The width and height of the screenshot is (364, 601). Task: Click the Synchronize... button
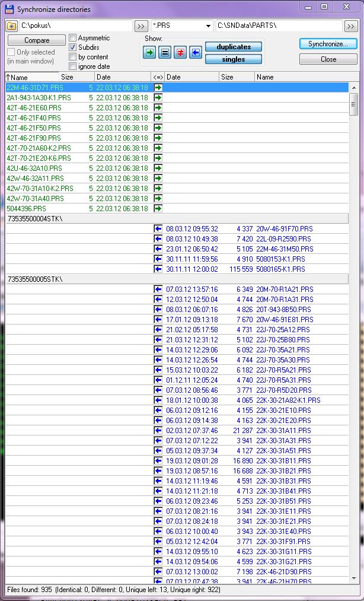tap(328, 44)
